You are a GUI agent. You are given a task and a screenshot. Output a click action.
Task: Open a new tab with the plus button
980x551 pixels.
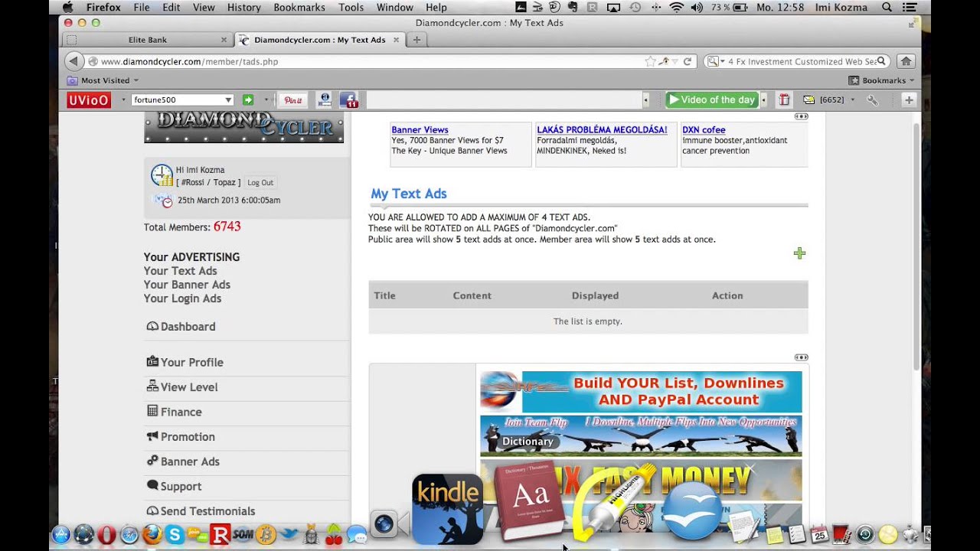click(416, 40)
